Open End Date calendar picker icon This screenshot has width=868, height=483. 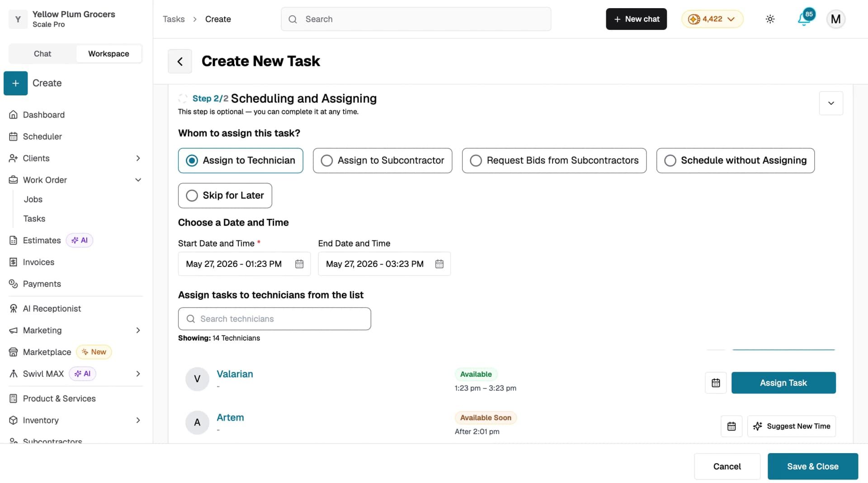[x=439, y=264]
